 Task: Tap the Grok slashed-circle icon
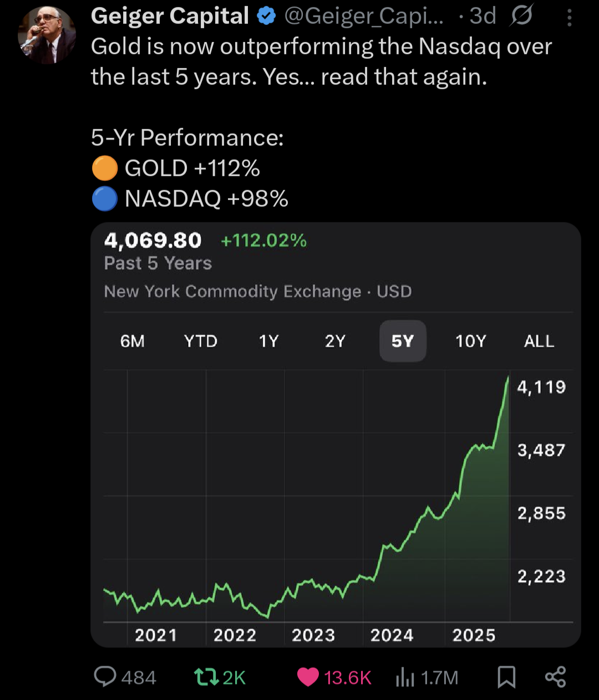point(521,17)
